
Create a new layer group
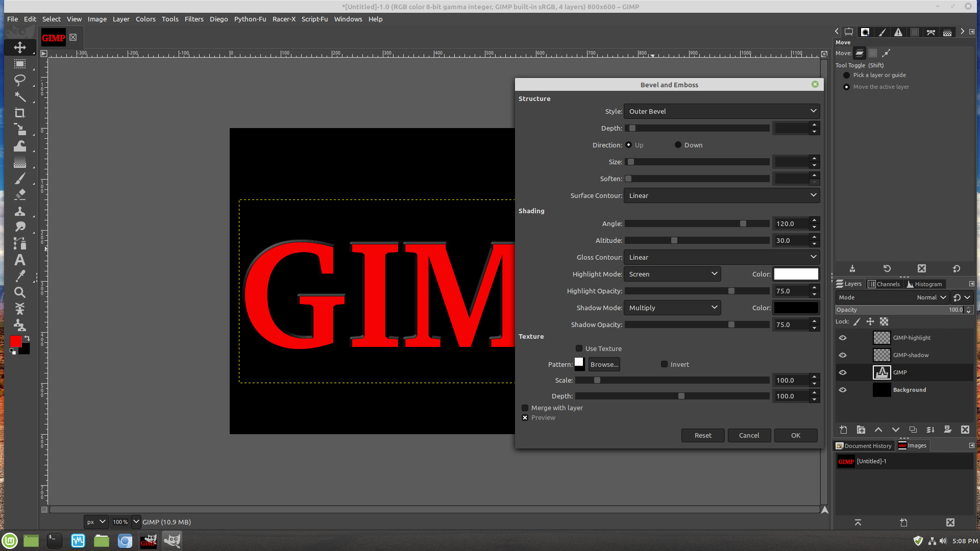click(x=861, y=430)
